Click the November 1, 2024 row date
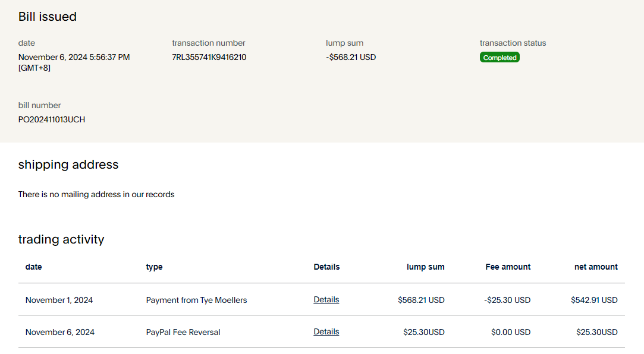The width and height of the screenshot is (644, 354). coord(59,300)
